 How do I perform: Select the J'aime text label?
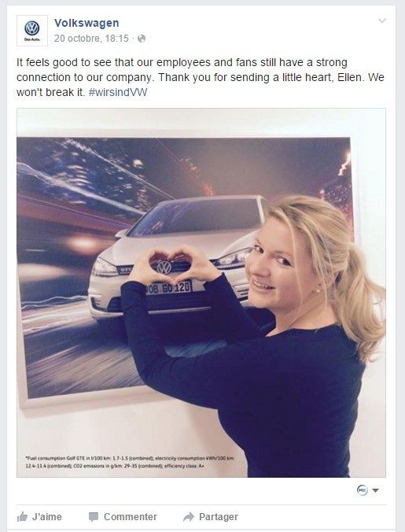46,517
